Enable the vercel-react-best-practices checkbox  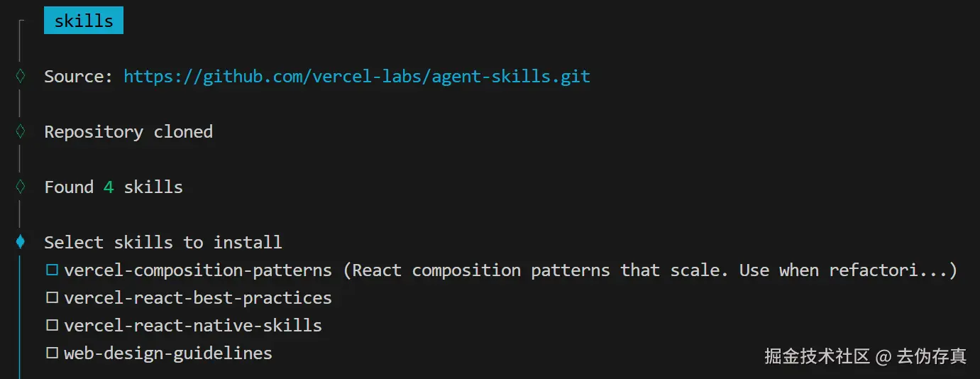[x=52, y=298]
